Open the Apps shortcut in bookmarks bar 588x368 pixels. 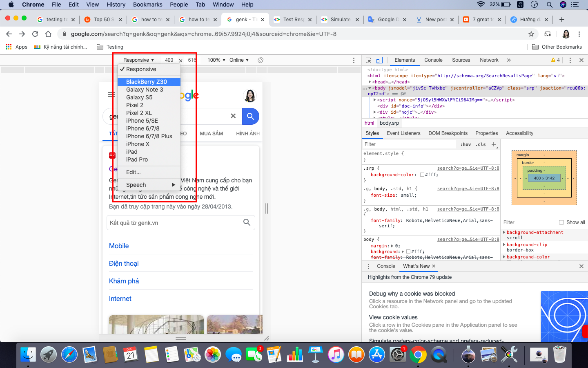click(x=17, y=47)
